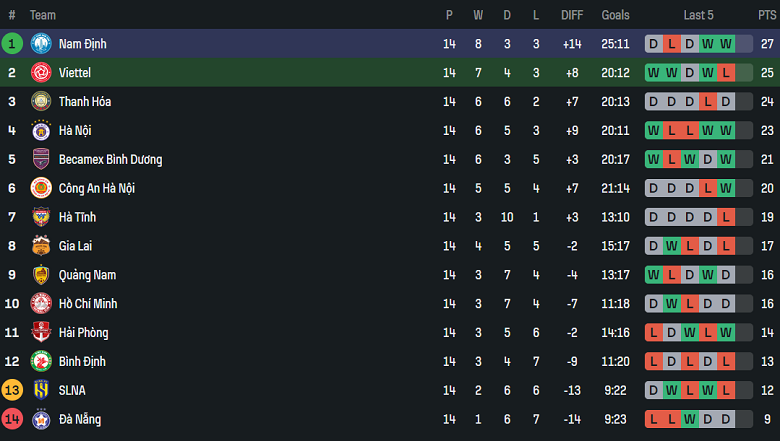Click the Gia Lai club crest icon
Screen dimensions: 780x441
(41, 246)
